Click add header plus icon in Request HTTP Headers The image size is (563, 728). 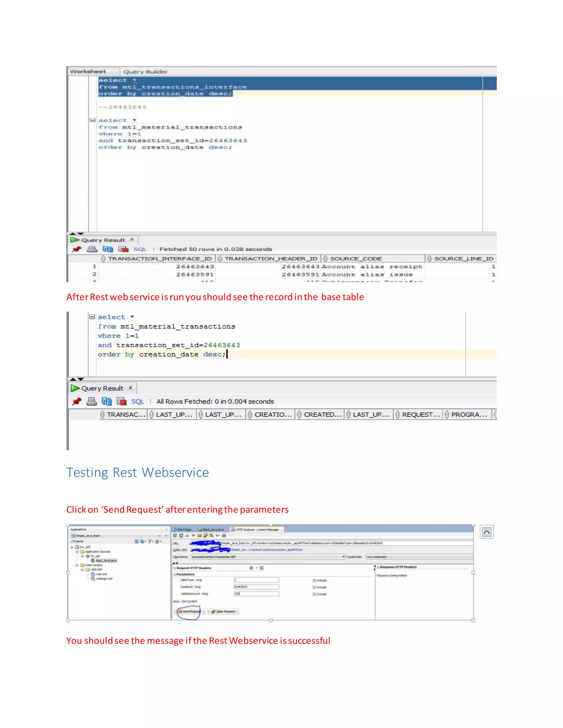point(251,568)
